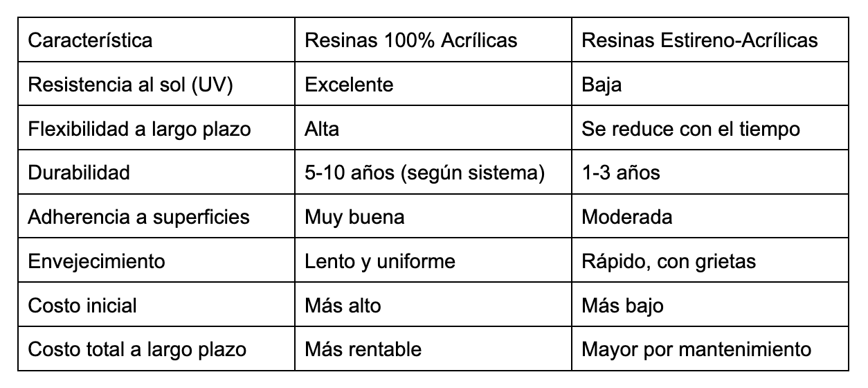Select the 'Alta' cell
This screenshot has width=868, height=388.
pyautogui.click(x=433, y=128)
